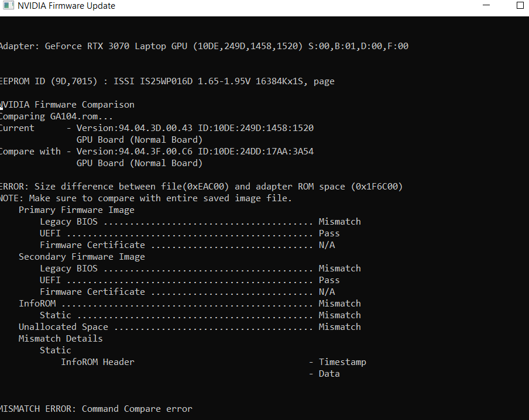Click the 'Primary Firmware Image' heading
The image size is (529, 420).
(x=77, y=210)
